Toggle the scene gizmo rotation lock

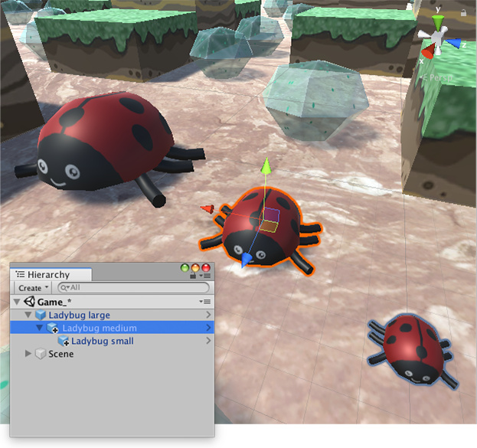click(464, 12)
